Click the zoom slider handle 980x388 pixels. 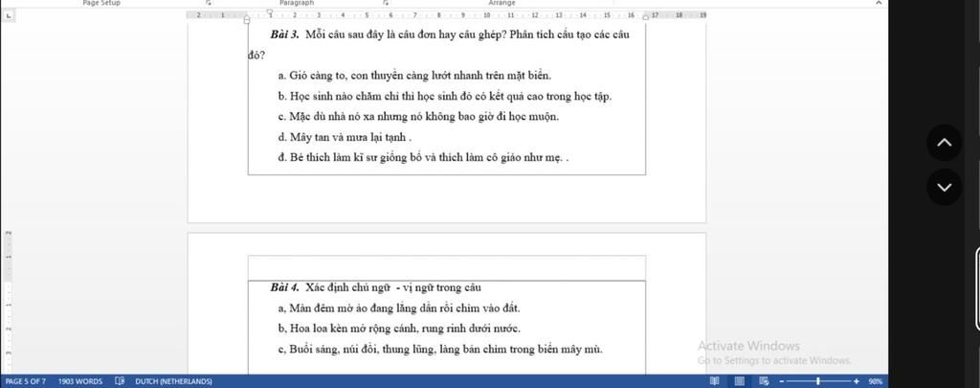(x=818, y=381)
